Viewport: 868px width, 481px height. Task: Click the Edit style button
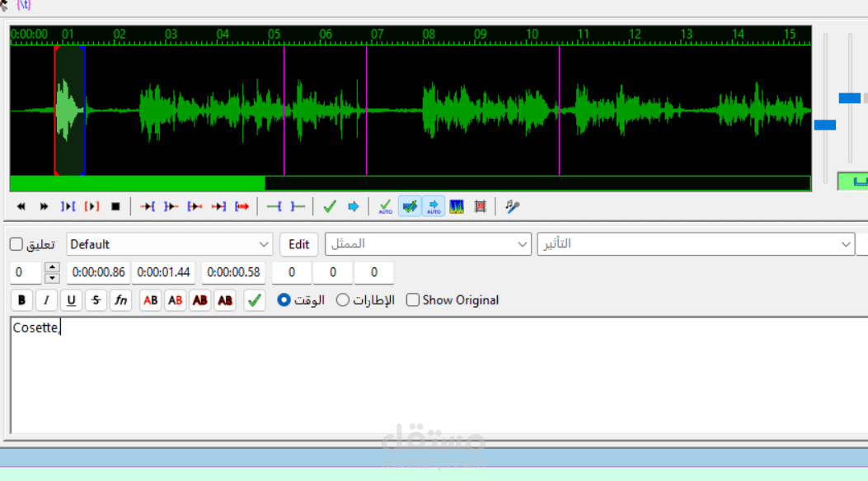coord(299,244)
